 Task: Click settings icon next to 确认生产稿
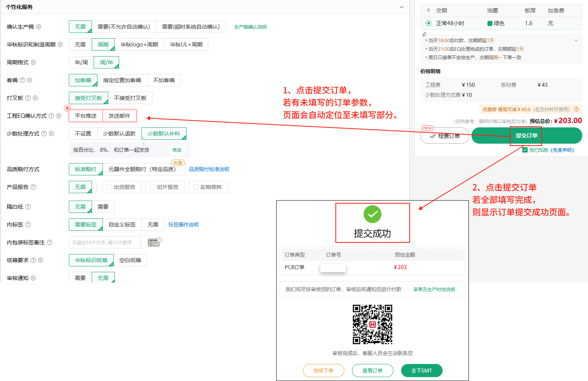pyautogui.click(x=39, y=27)
